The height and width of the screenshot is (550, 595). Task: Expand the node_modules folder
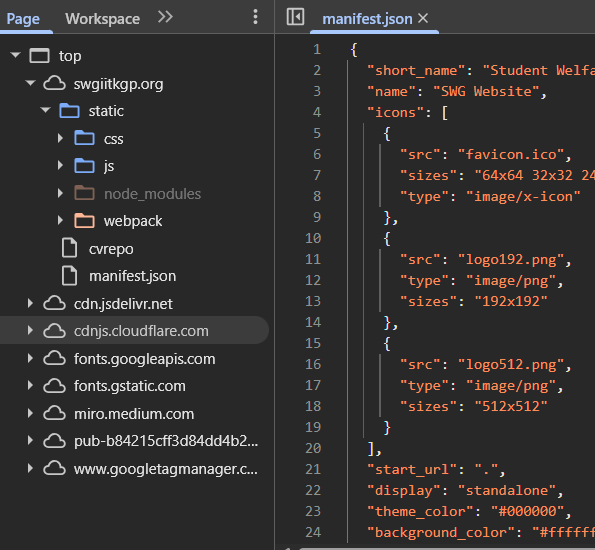click(60, 193)
